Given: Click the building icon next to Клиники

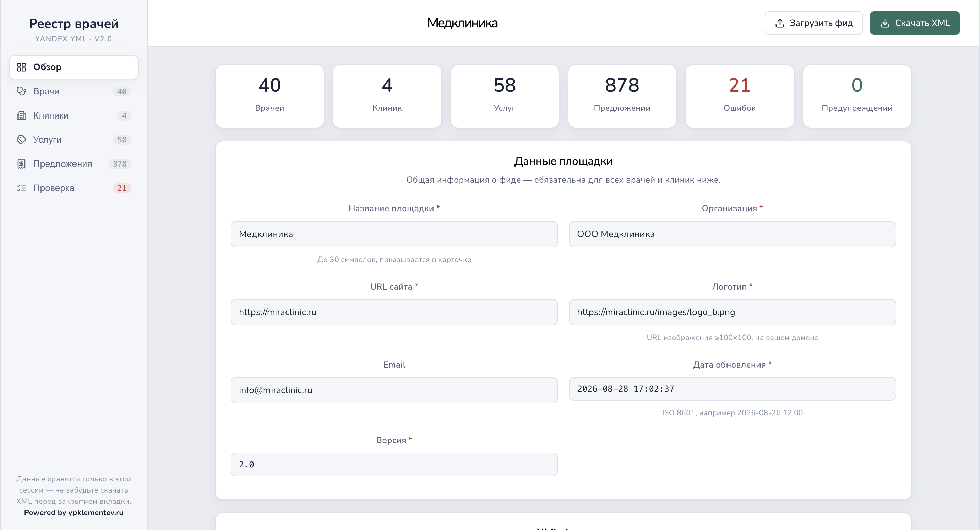Looking at the screenshot, I should pyautogui.click(x=21, y=115).
